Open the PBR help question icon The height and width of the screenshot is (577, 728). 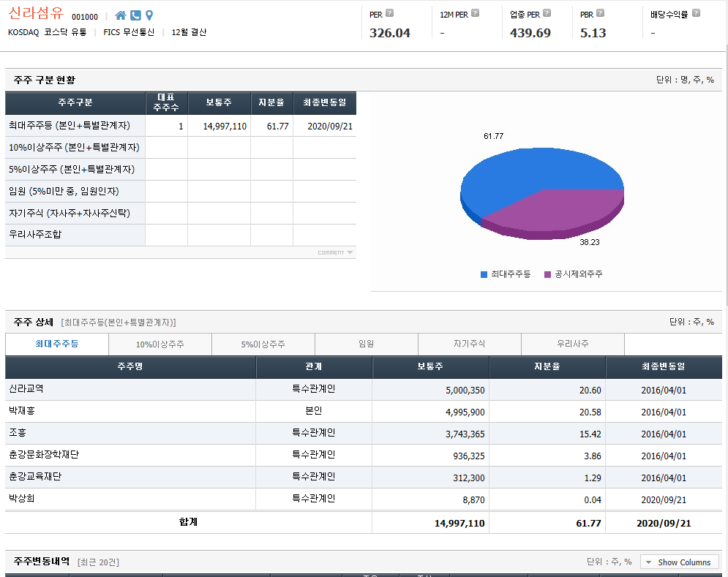pyautogui.click(x=600, y=13)
